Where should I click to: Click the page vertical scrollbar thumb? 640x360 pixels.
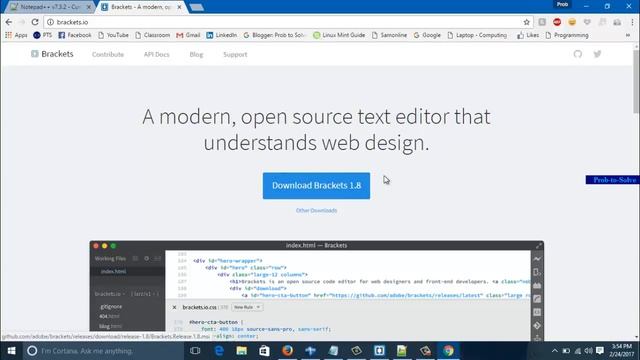(636, 82)
